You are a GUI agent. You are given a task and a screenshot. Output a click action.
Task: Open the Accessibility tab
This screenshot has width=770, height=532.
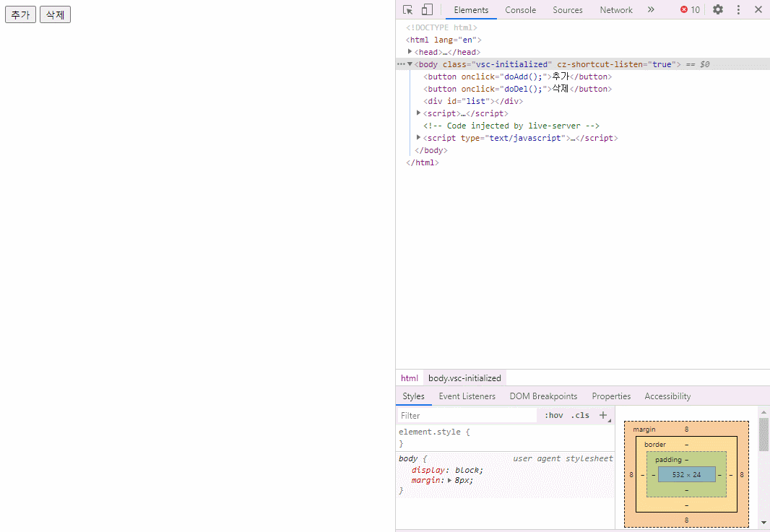click(x=668, y=396)
